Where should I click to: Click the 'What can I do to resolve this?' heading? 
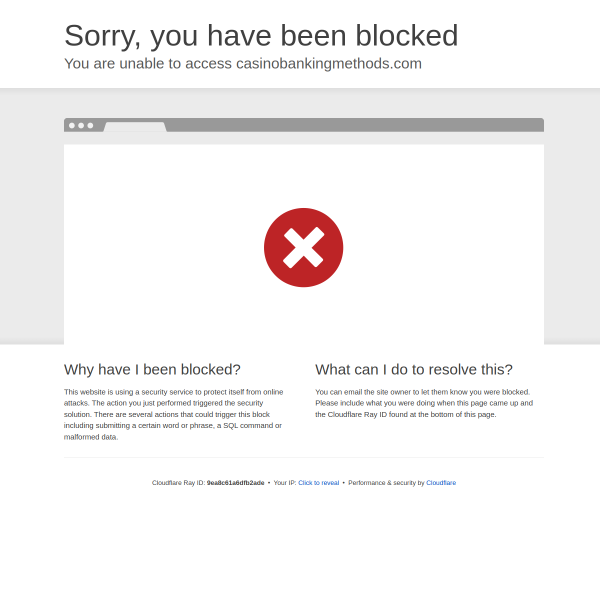coord(414,370)
